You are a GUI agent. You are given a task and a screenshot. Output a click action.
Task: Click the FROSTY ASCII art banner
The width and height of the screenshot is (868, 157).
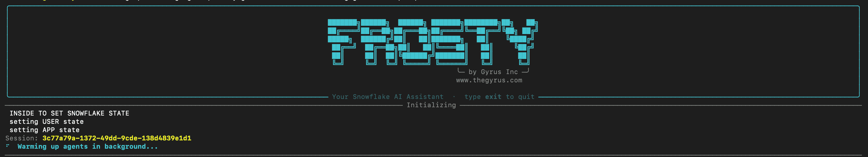click(x=433, y=42)
